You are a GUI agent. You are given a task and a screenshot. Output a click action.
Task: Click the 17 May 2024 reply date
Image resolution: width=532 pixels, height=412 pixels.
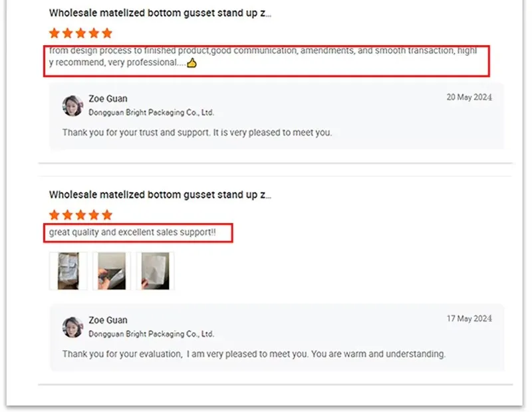pyautogui.click(x=469, y=319)
